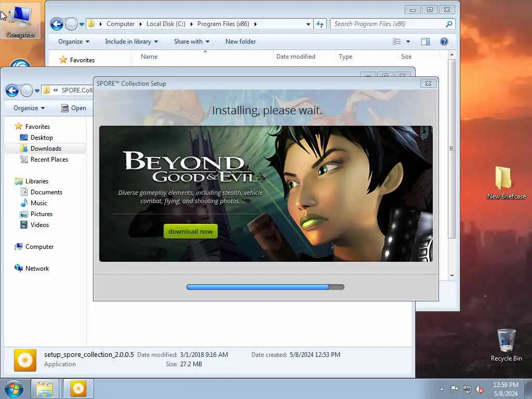Click Program Files (x86) breadcrumb segment
This screenshot has height=399, width=532.
223,24
